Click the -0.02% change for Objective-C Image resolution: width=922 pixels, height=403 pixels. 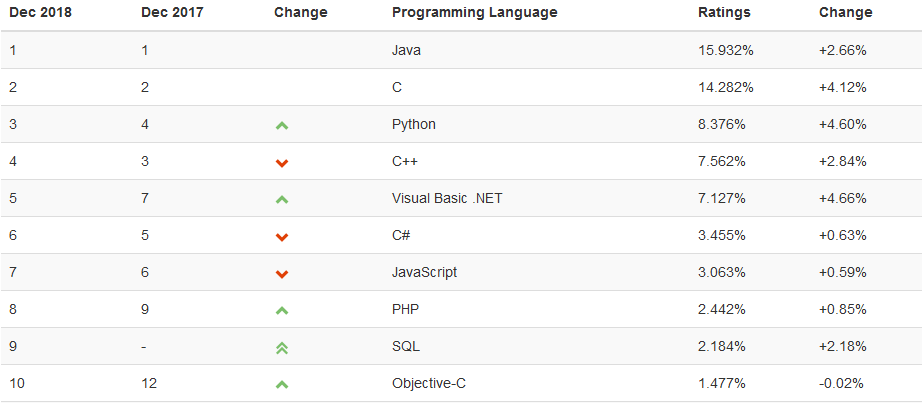click(x=841, y=384)
